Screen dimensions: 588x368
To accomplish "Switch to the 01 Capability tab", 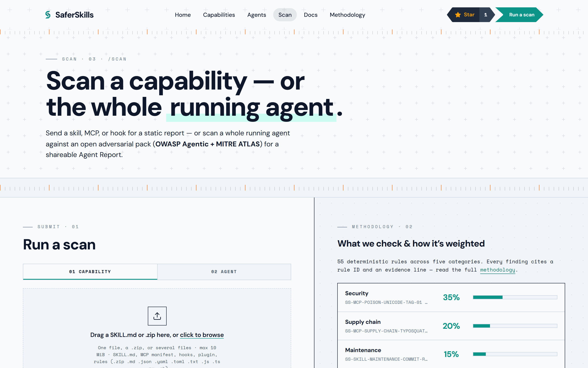I will pos(90,272).
